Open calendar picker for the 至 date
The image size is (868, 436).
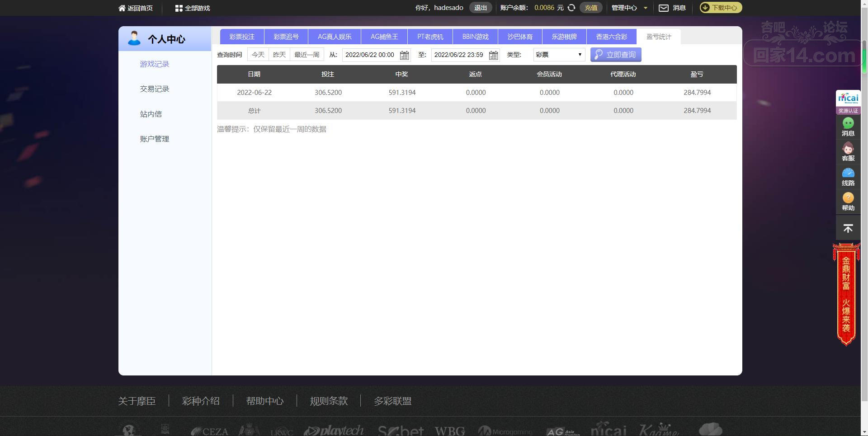[494, 55]
